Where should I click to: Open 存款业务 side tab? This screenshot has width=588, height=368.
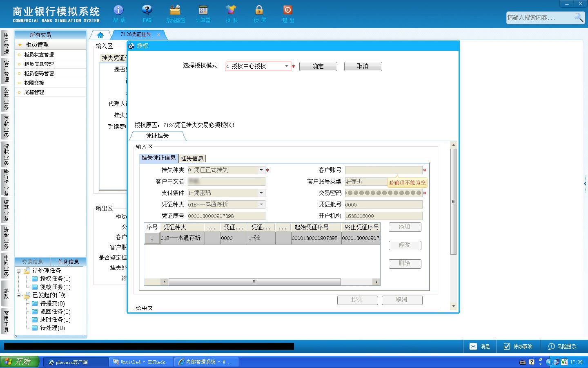coord(6,127)
